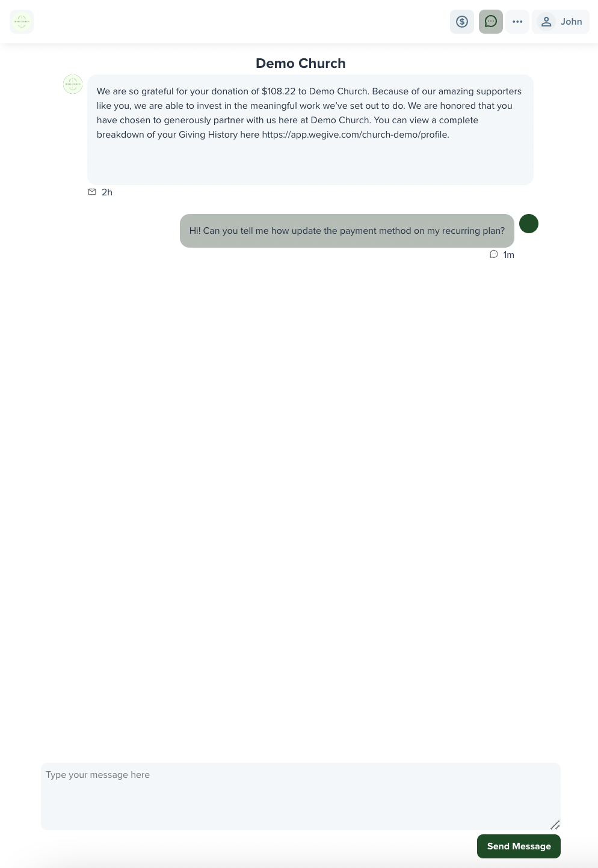
Task: Click the Demo Church logo in header
Action: (x=22, y=22)
